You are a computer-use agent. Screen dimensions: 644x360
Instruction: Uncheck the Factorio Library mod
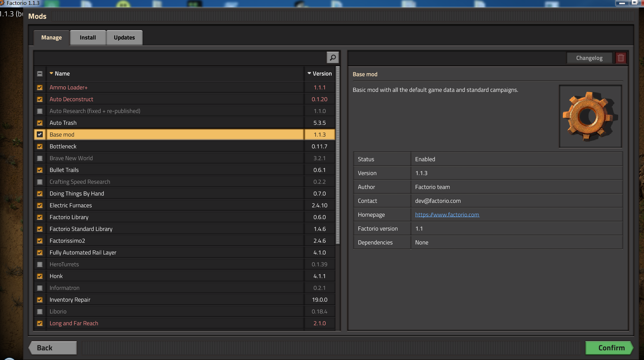pos(40,217)
